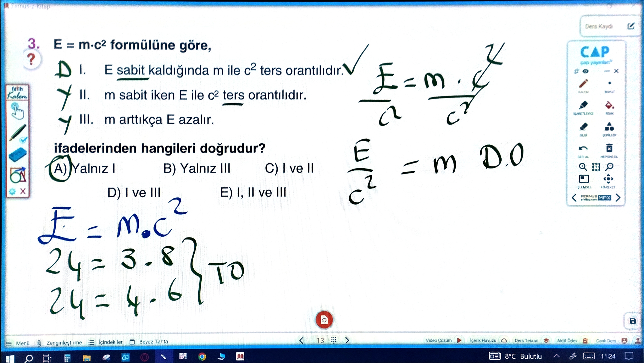
Task: Click the Ders Kaydı note field
Action: tap(599, 27)
